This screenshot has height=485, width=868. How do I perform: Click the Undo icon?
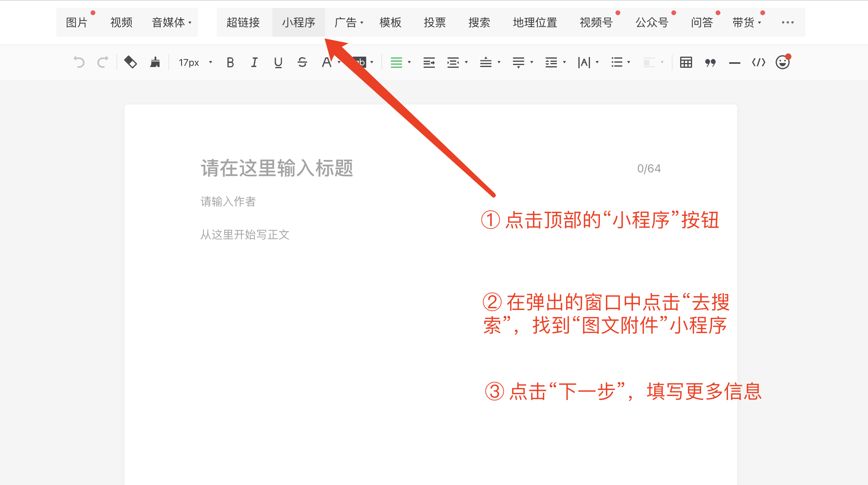click(x=79, y=63)
